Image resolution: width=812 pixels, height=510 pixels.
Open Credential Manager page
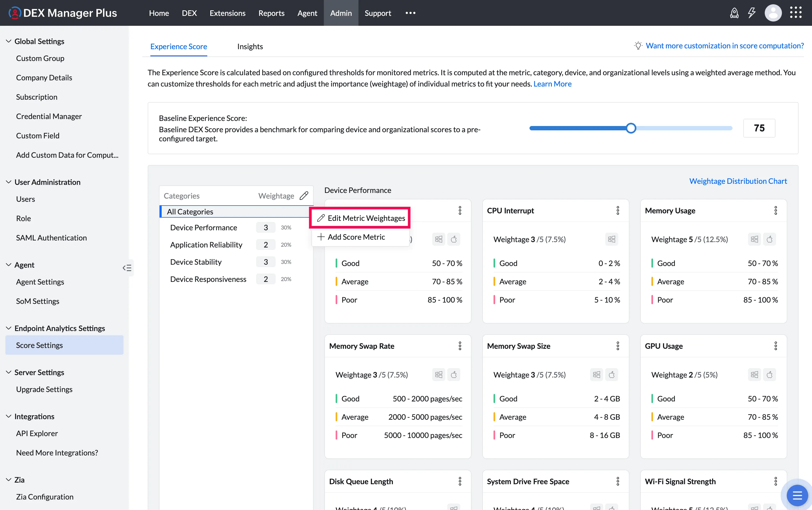pos(49,116)
